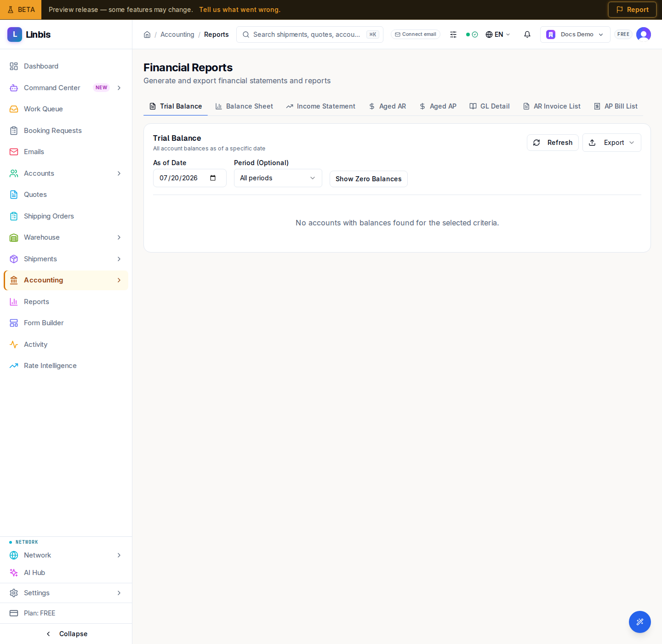Open Quotes page
The height and width of the screenshot is (644, 662).
pos(66,195)
